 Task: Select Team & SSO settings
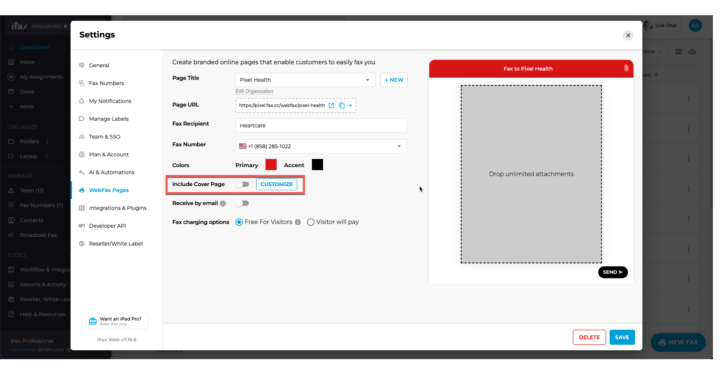click(x=104, y=137)
